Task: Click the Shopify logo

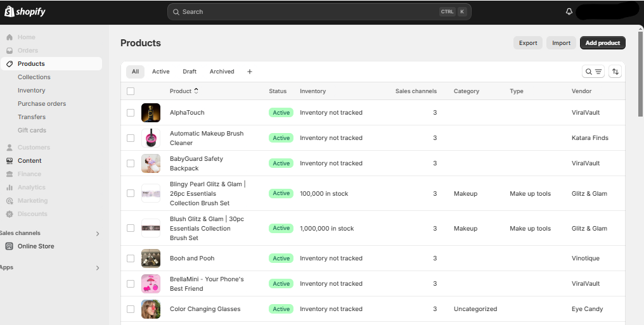Action: pyautogui.click(x=25, y=12)
